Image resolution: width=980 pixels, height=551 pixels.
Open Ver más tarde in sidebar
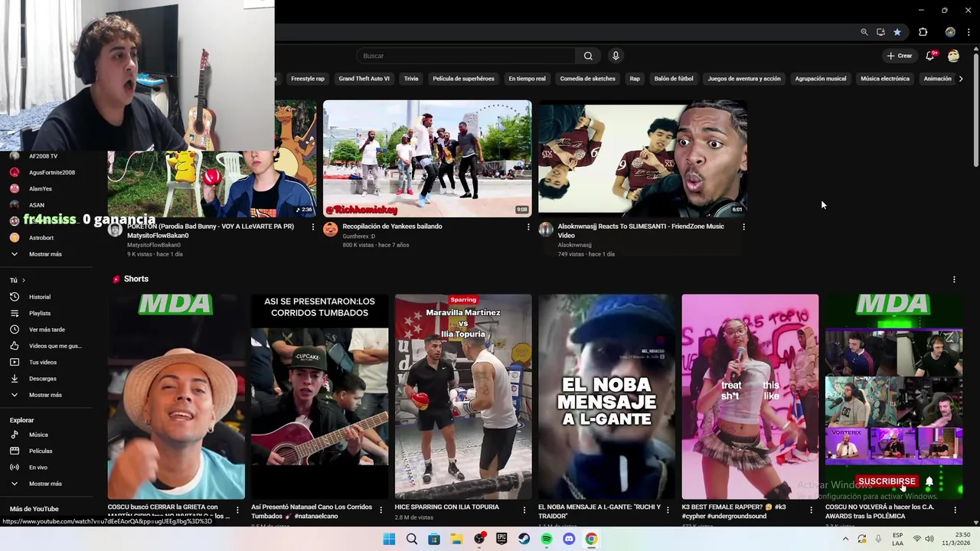coord(46,329)
